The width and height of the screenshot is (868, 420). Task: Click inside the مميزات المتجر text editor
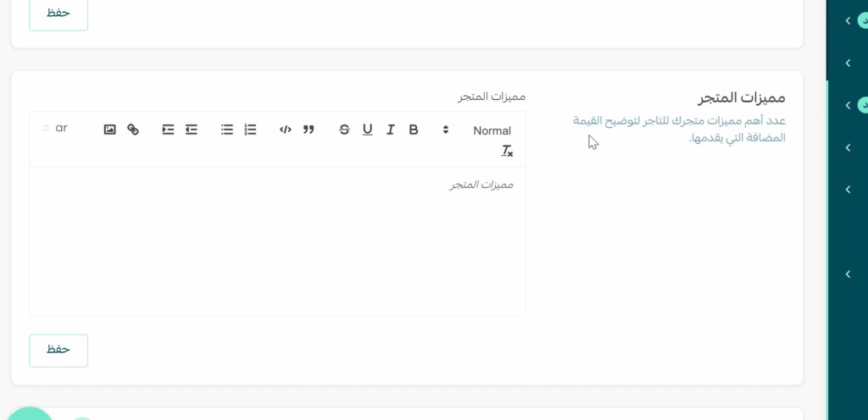[277, 241]
